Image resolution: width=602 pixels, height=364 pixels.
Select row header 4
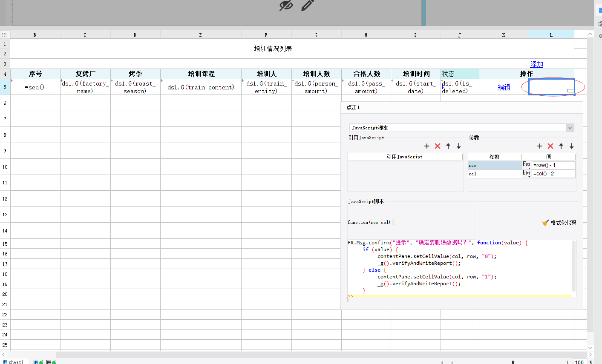click(5, 74)
